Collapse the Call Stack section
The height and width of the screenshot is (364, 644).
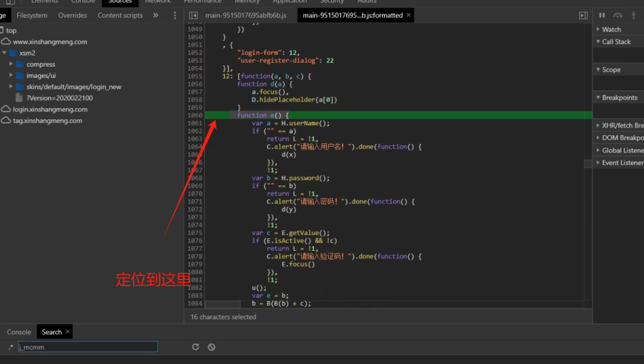pos(598,41)
